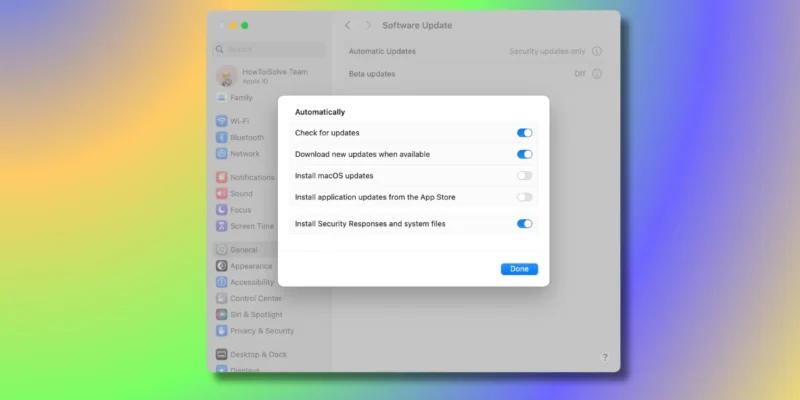Click info icon beside Automatic Updates
The height and width of the screenshot is (400, 800).
pyautogui.click(x=597, y=51)
